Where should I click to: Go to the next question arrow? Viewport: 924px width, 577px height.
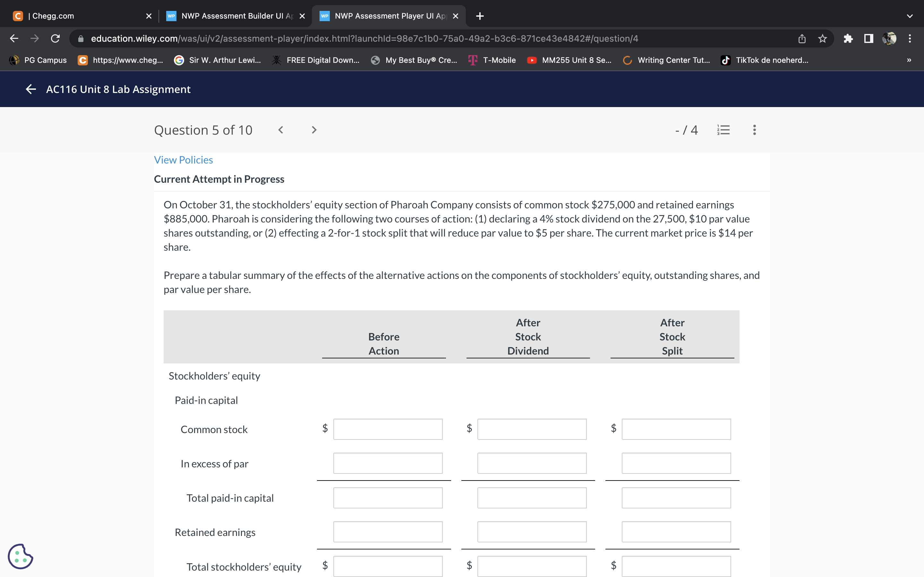313,130
